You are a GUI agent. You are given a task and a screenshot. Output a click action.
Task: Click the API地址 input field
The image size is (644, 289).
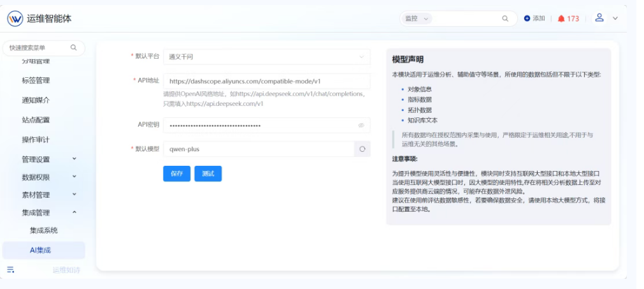266,81
